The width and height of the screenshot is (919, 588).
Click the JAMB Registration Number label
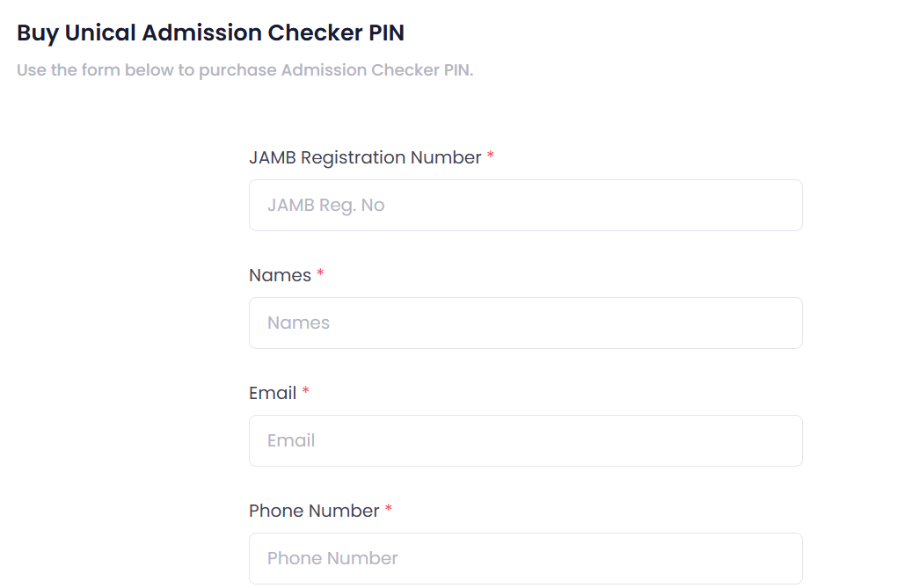[x=362, y=157]
